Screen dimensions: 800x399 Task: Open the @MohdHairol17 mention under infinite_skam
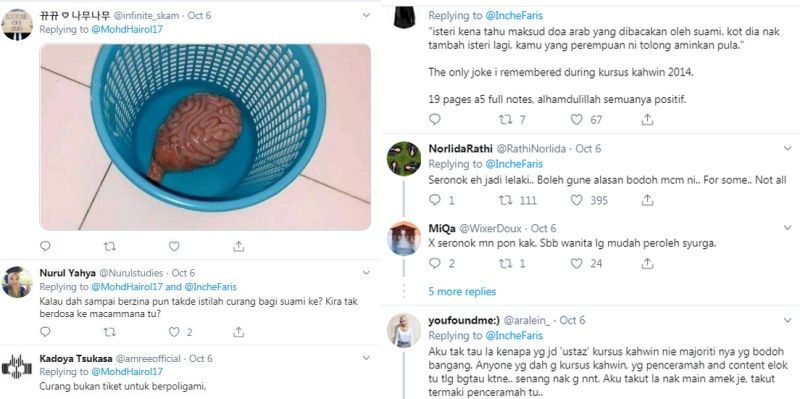click(x=127, y=29)
